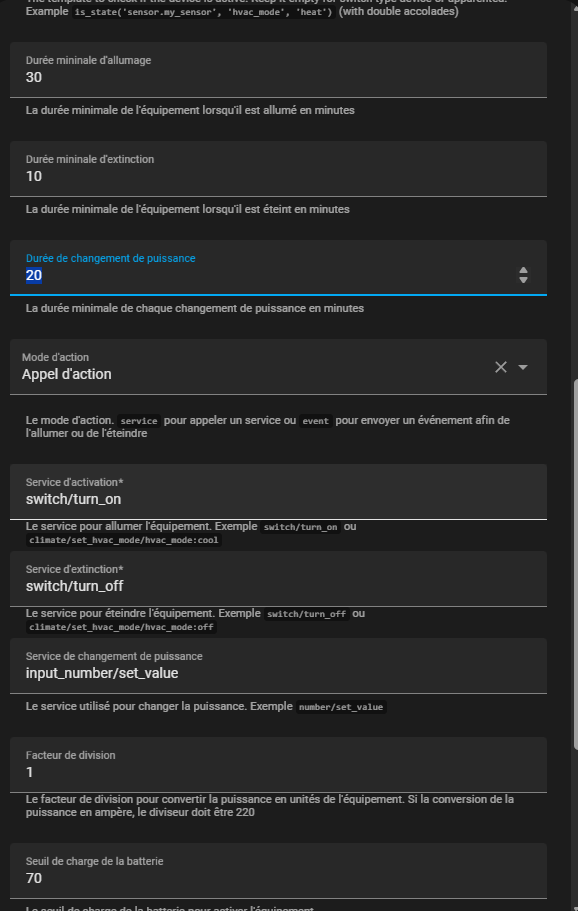Clear the Mode d'action selection with X
The image size is (578, 911).
501,367
